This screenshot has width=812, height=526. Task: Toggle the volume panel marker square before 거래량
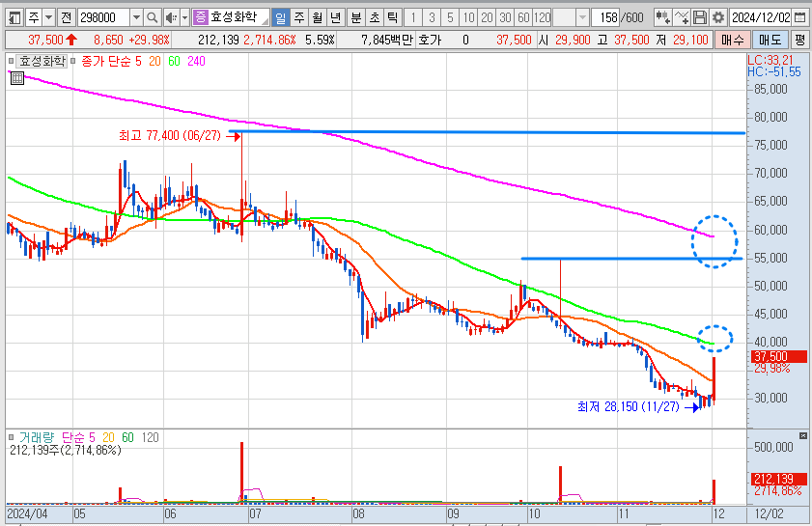pos(12,437)
